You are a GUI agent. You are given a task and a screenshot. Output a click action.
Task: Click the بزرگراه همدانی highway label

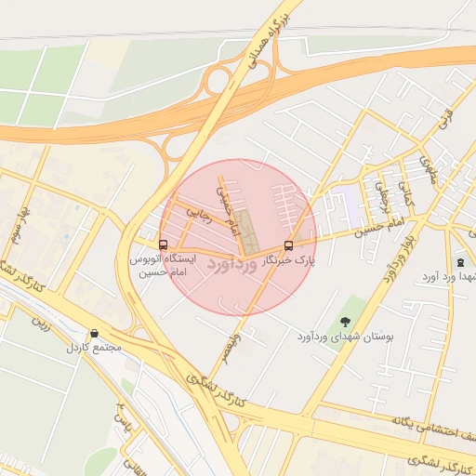click(x=268, y=41)
